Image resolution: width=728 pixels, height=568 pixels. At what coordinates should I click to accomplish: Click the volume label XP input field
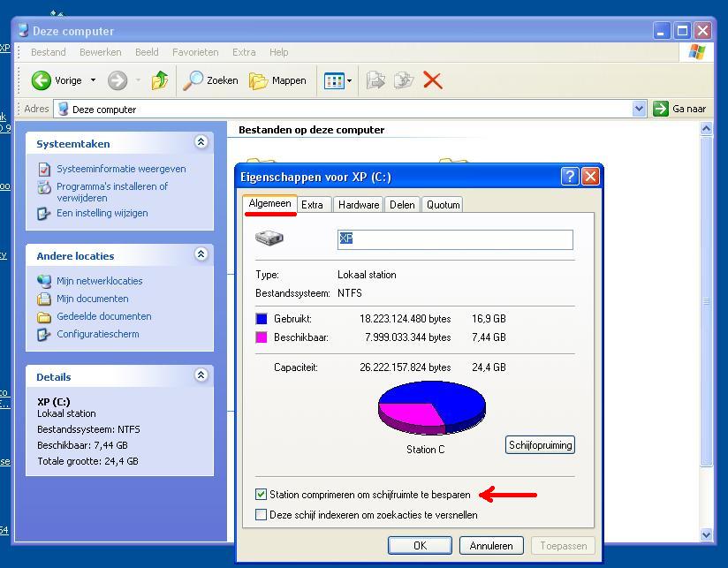click(455, 239)
